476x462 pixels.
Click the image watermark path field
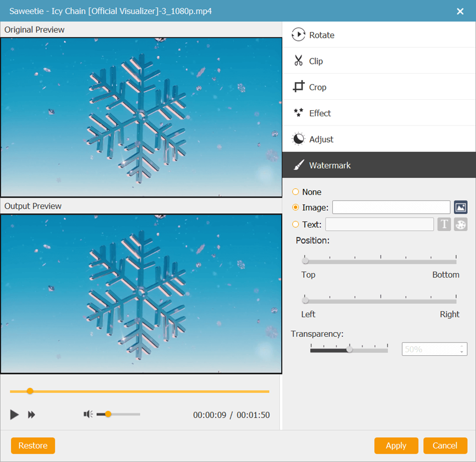[391, 208]
